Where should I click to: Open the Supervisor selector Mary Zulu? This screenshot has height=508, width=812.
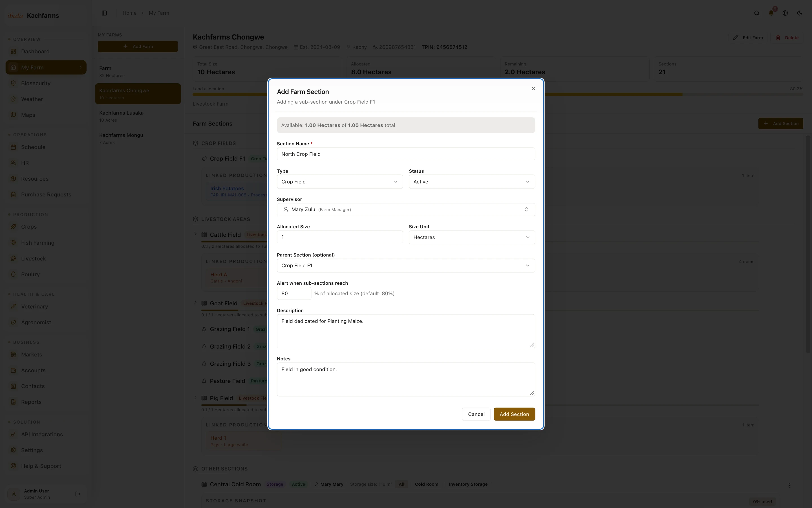pos(406,210)
